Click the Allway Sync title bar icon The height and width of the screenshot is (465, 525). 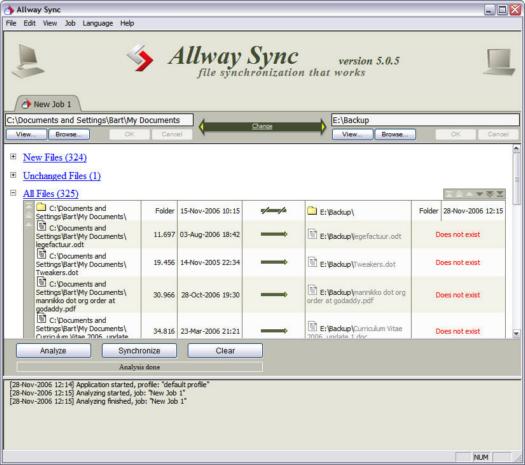8,10
